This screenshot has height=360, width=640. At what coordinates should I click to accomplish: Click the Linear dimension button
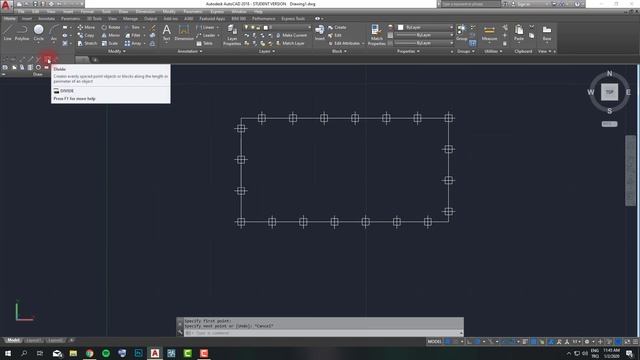point(205,27)
